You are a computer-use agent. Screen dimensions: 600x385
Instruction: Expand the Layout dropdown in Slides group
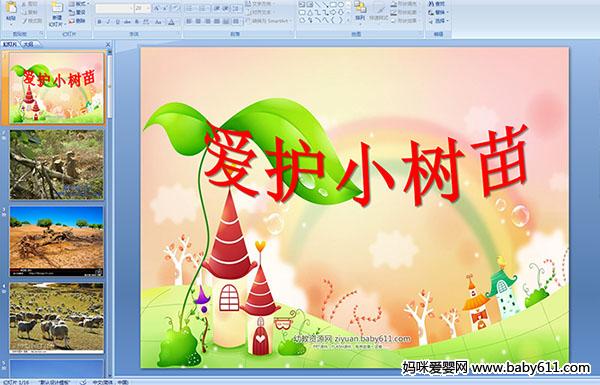click(78, 3)
